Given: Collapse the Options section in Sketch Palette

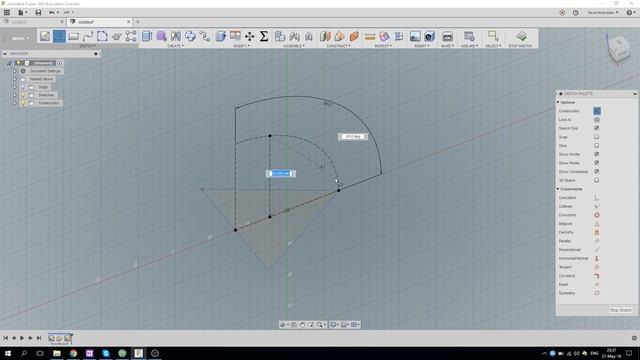Looking at the screenshot, I should click(x=558, y=102).
